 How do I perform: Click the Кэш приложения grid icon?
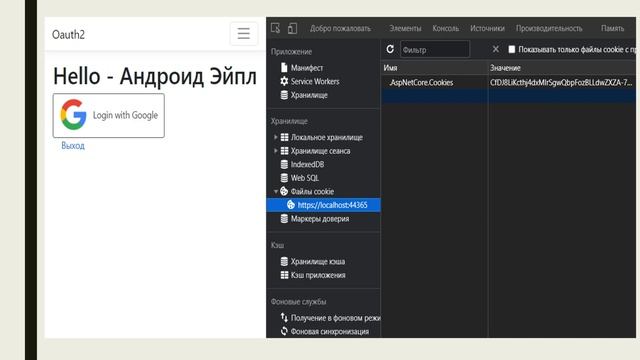284,275
